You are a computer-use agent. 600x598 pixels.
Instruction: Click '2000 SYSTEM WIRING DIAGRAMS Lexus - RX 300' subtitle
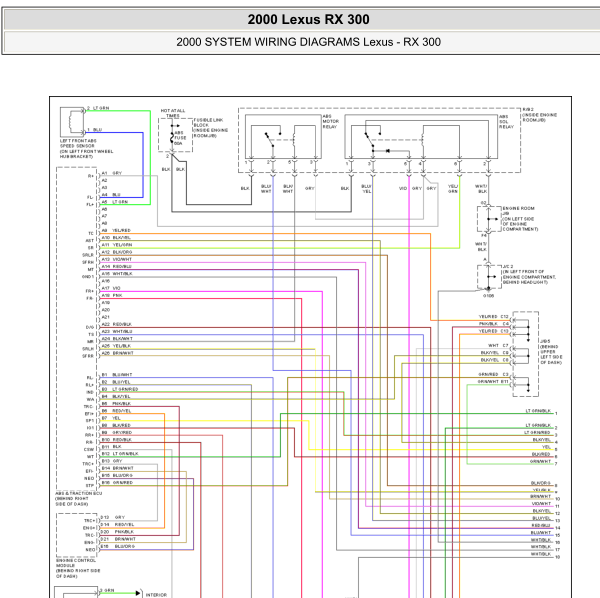(x=308, y=42)
